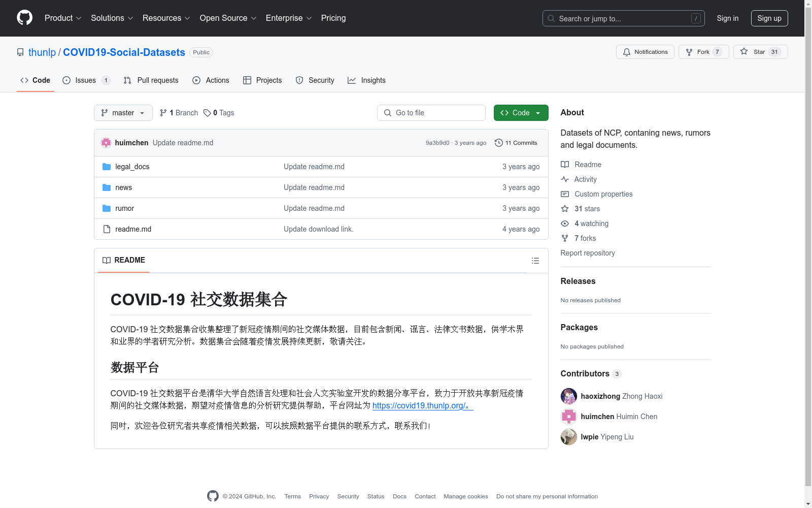Click the slash shortcut key icon

pos(696,18)
